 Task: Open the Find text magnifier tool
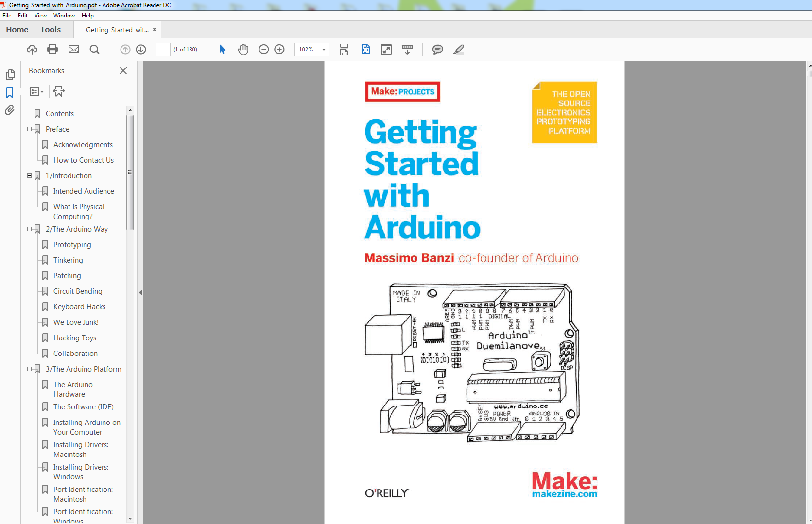coord(95,50)
